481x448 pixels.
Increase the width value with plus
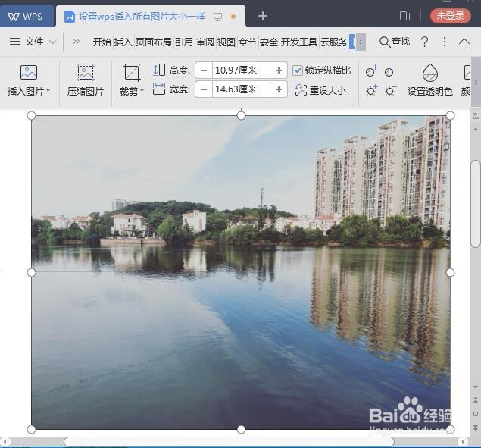tap(279, 89)
